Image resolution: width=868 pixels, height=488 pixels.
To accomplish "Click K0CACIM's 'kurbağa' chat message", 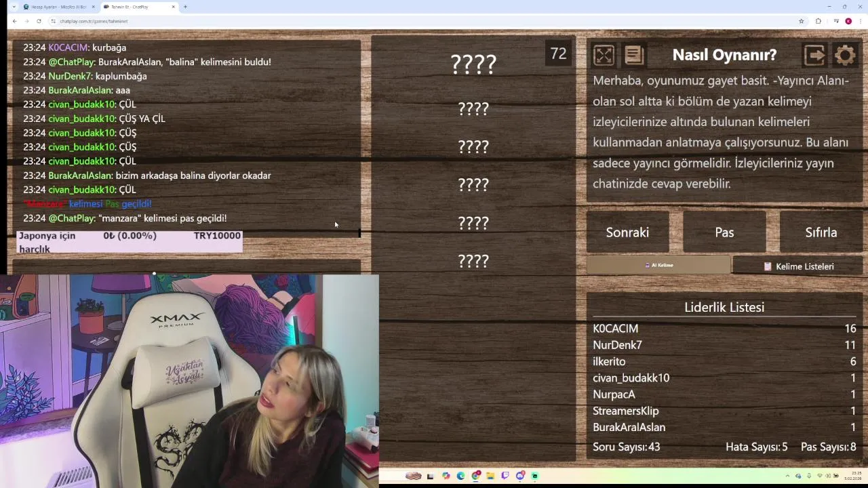I will point(75,47).
